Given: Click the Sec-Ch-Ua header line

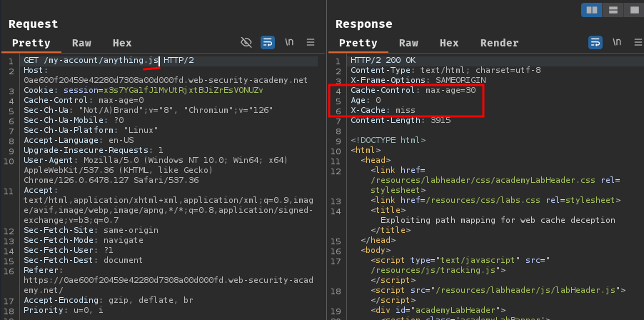Looking at the screenshot, I should pyautogui.click(x=149, y=111).
